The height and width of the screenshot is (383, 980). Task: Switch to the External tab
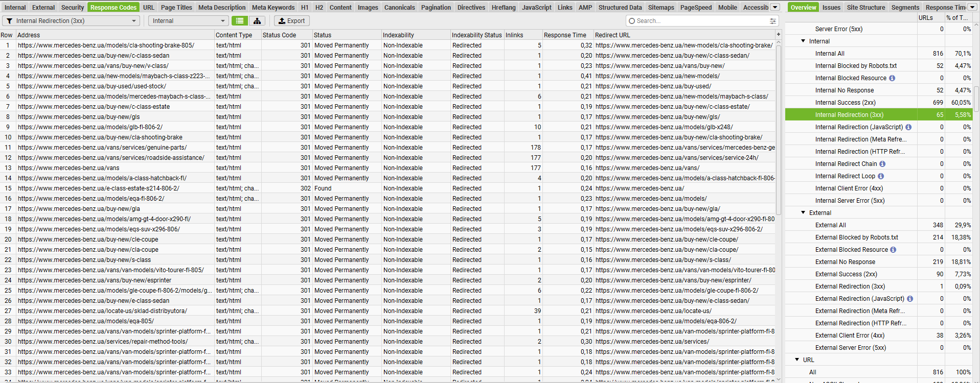(43, 7)
